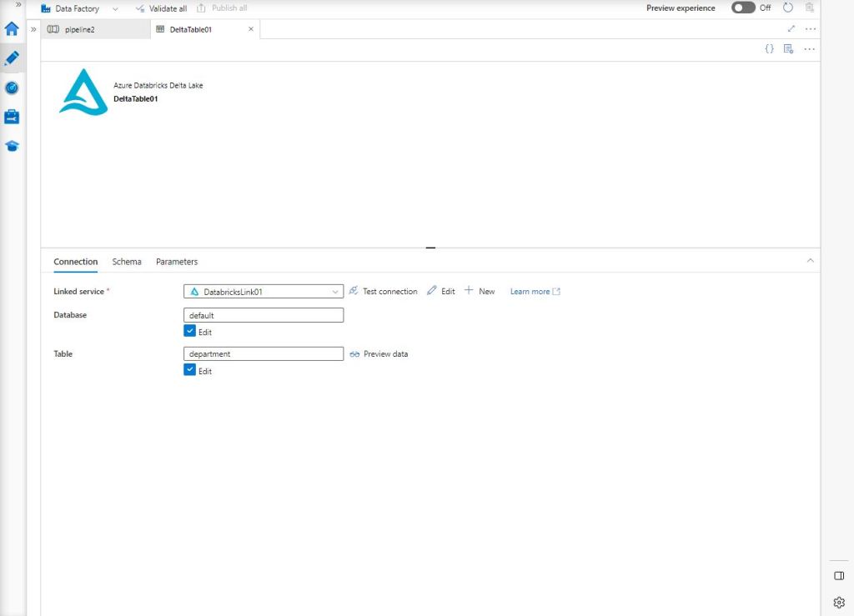Switch to the Schema tab

coord(127,262)
